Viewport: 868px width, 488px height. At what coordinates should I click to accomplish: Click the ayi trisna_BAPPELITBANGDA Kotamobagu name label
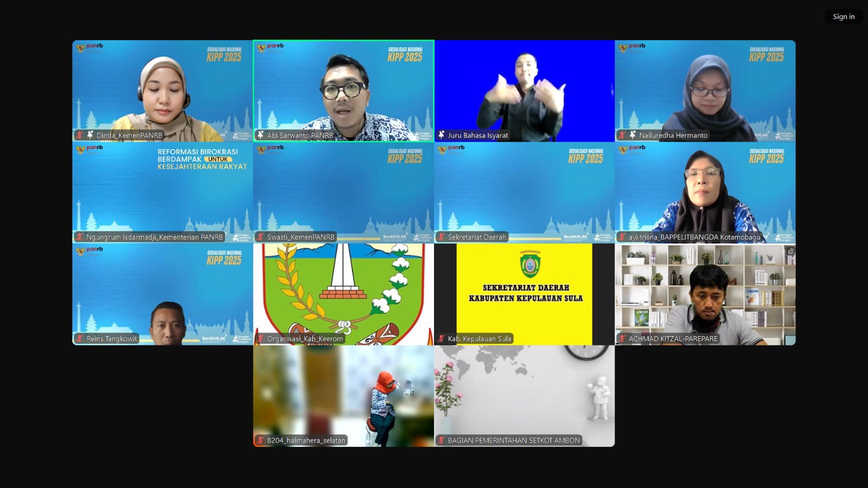(x=694, y=237)
